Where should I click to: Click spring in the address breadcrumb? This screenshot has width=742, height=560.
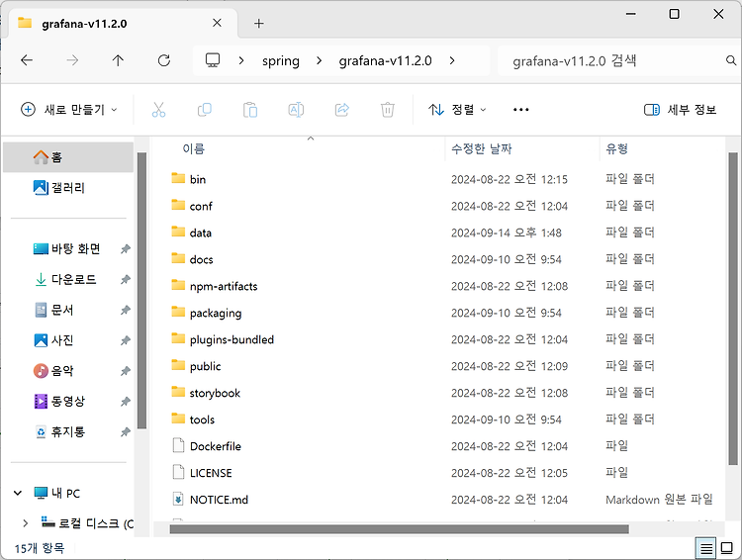pos(281,60)
